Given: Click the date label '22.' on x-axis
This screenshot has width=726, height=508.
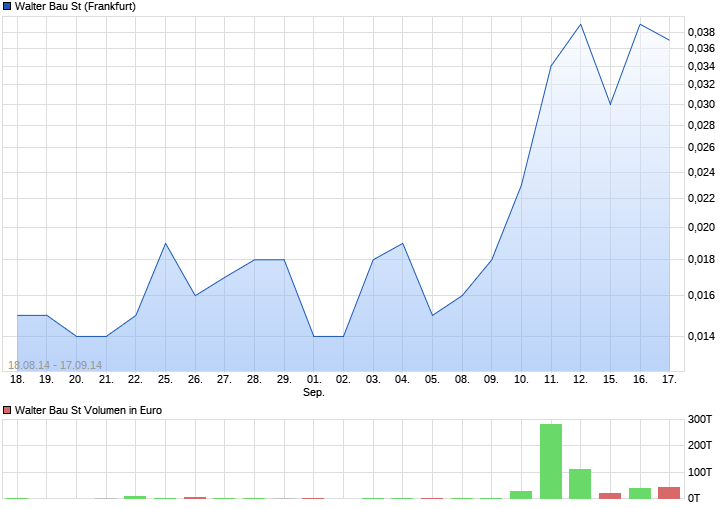Looking at the screenshot, I should tap(135, 379).
